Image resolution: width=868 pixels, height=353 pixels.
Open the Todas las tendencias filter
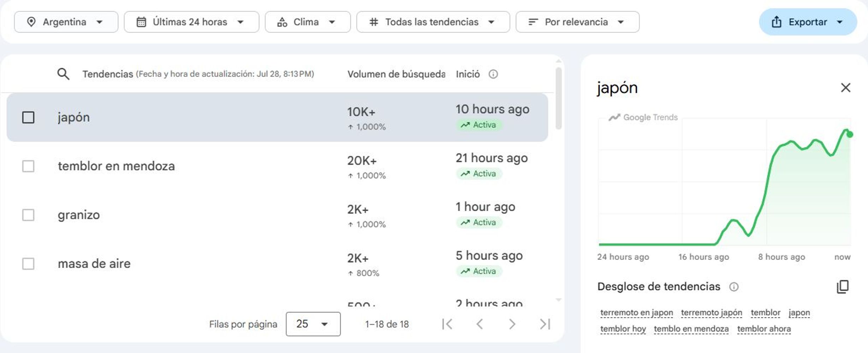[x=433, y=22]
